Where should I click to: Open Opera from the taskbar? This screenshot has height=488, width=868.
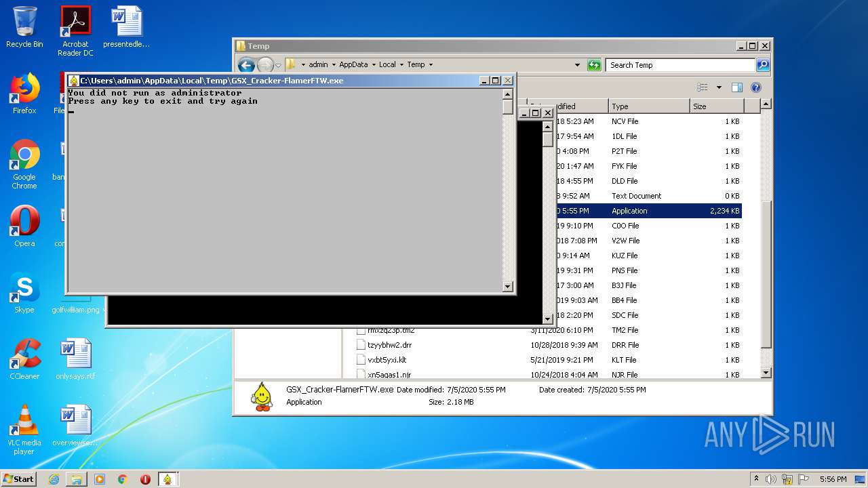point(145,479)
